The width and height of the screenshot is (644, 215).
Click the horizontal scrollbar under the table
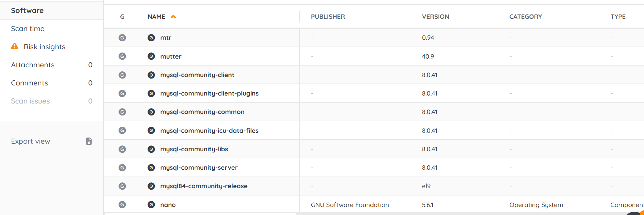click(200, 214)
